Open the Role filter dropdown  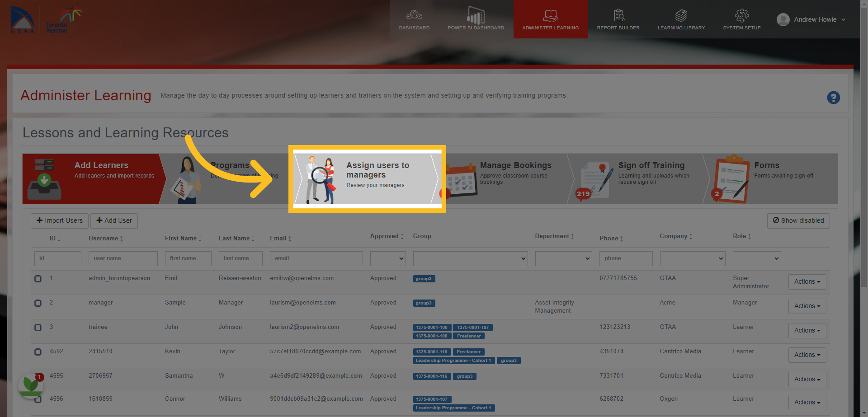click(757, 258)
